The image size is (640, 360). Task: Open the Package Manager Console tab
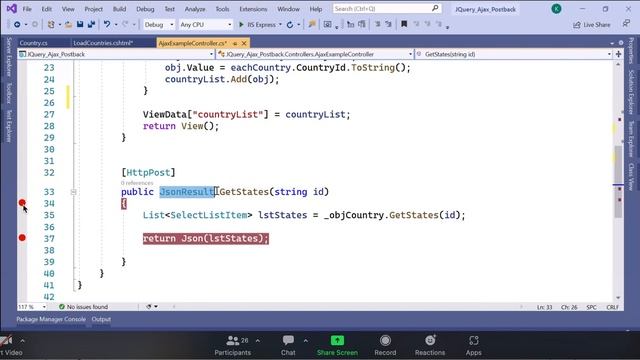(x=51, y=319)
